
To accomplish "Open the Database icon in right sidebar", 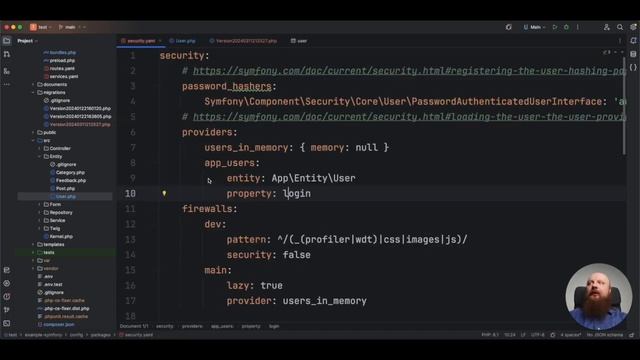I will pyautogui.click(x=633, y=54).
